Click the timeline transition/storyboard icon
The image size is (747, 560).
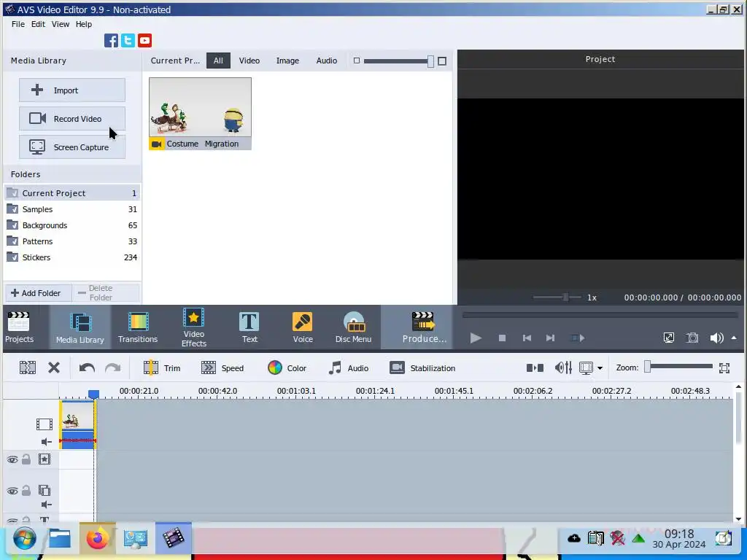click(535, 367)
